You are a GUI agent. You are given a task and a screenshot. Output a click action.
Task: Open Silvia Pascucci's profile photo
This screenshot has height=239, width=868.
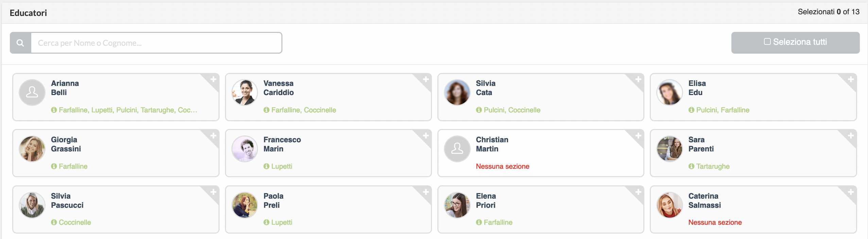coord(32,205)
